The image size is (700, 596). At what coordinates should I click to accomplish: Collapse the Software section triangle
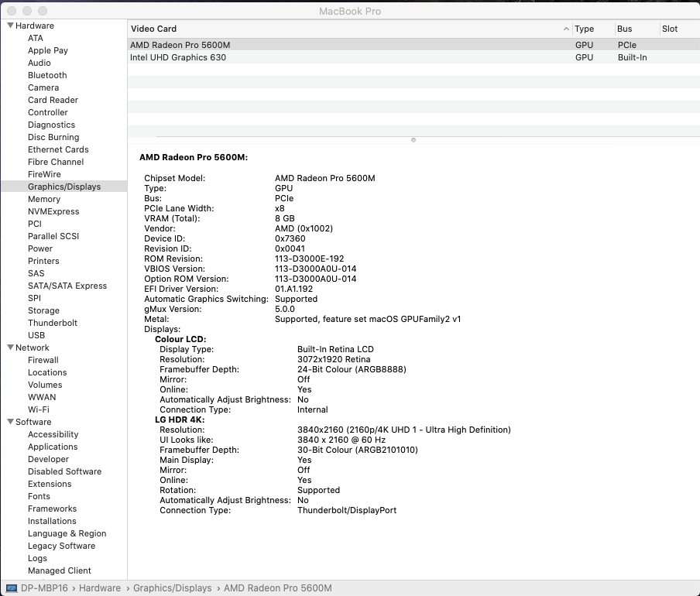pos(11,422)
